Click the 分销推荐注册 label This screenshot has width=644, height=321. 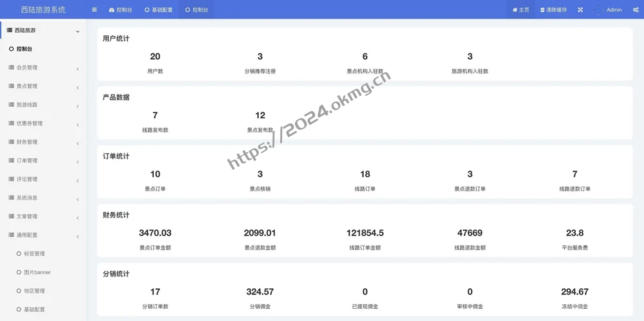click(x=260, y=71)
